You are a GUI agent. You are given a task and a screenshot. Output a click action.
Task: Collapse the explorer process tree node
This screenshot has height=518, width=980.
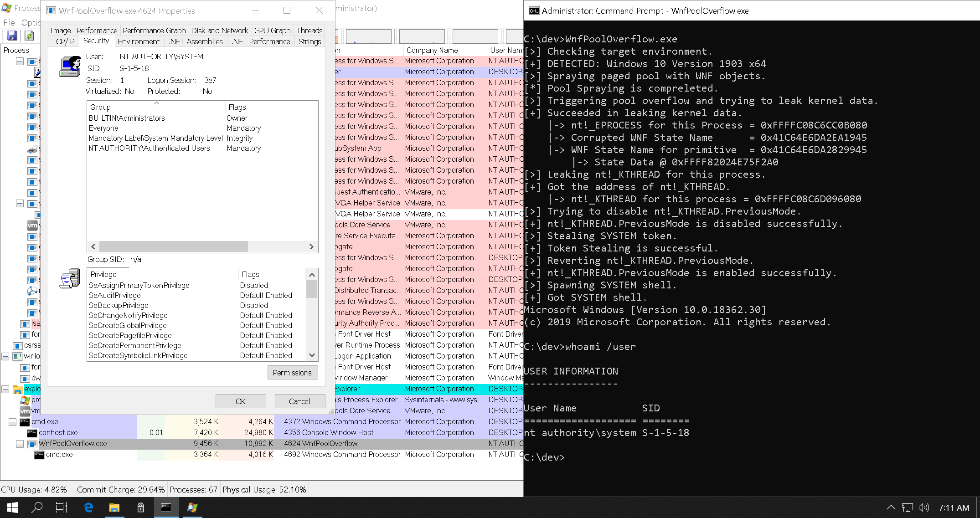[x=5, y=389]
